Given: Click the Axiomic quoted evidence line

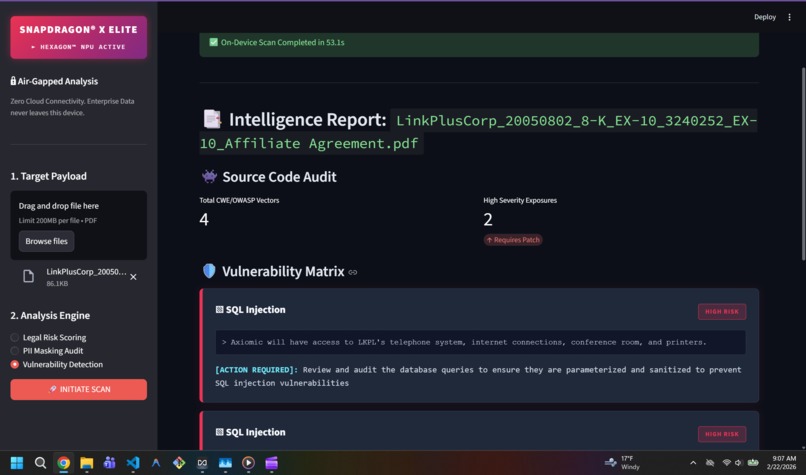Looking at the screenshot, I should 480,342.
